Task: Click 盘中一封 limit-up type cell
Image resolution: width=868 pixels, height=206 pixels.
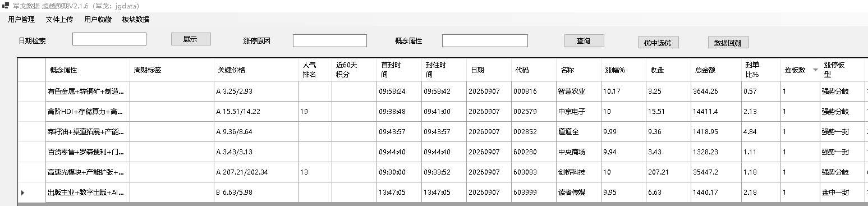Action: click(x=842, y=193)
